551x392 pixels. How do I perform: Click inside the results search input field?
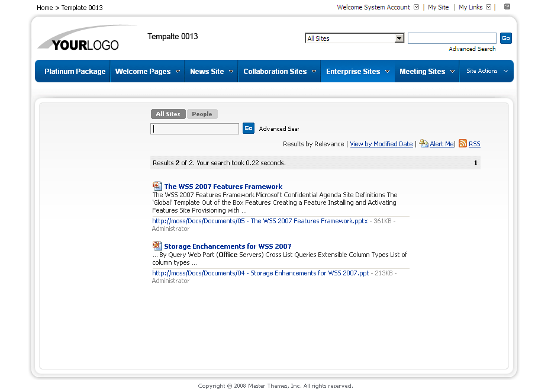(x=194, y=128)
